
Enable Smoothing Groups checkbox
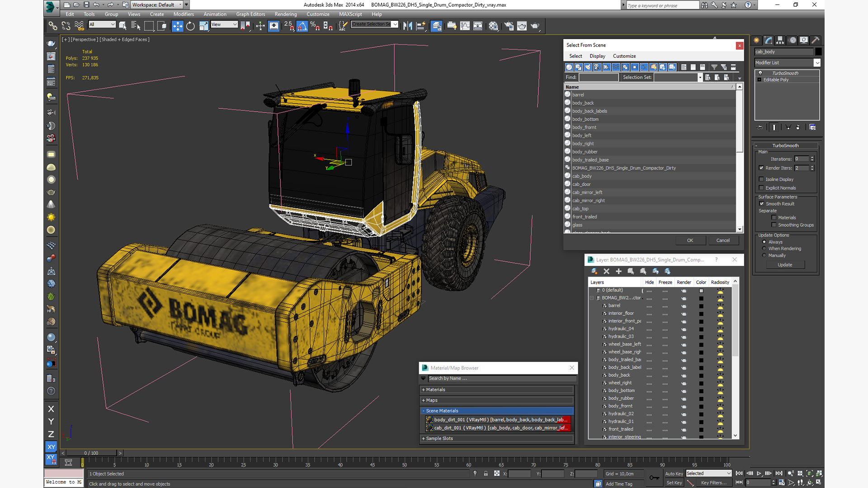point(774,225)
